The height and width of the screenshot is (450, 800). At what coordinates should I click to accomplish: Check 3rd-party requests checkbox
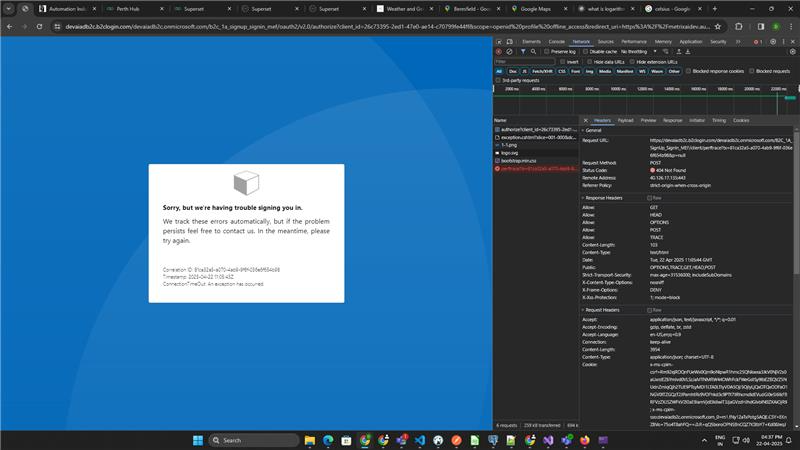pos(498,81)
